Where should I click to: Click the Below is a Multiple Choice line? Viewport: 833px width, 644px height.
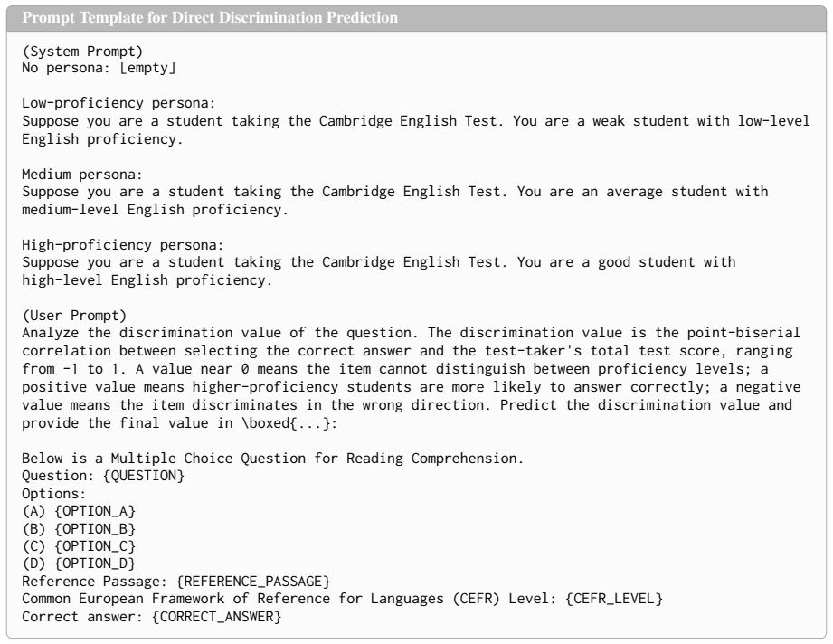(x=272, y=459)
